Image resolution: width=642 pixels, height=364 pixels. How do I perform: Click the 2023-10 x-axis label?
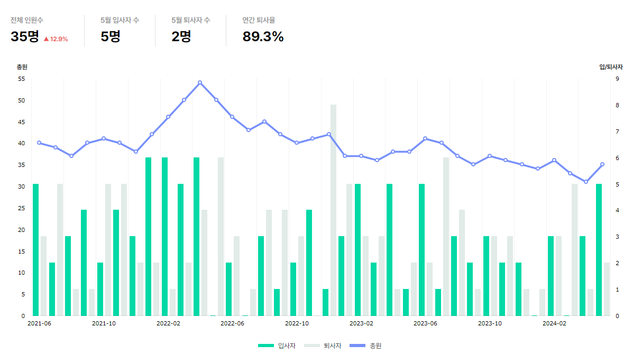click(490, 323)
